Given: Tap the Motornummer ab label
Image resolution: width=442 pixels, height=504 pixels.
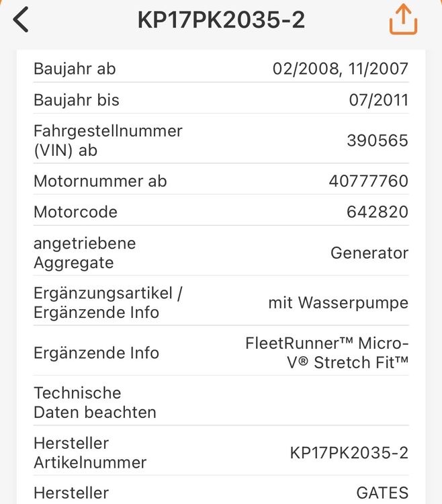Looking at the screenshot, I should (x=100, y=181).
